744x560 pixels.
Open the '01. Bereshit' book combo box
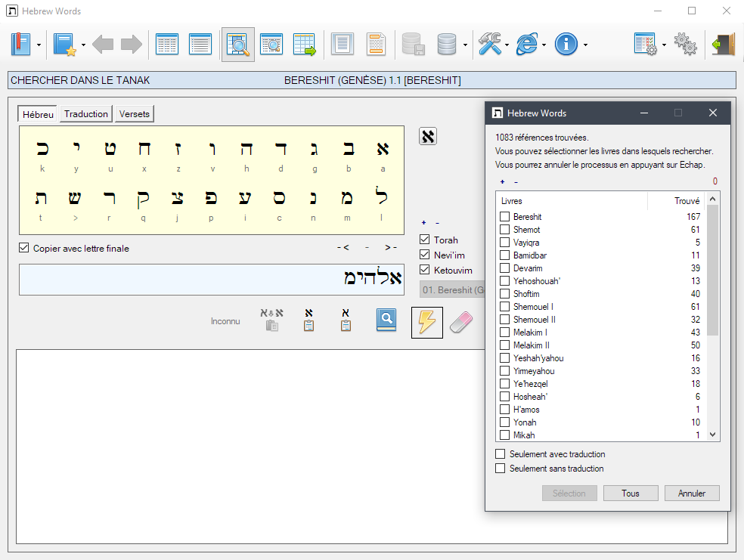pyautogui.click(x=452, y=289)
